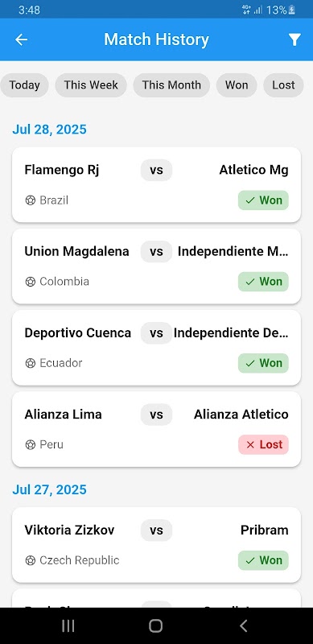Image resolution: width=313 pixels, height=644 pixels.
Task: Tap soccer ball icon beside Ecuador
Action: point(31,363)
